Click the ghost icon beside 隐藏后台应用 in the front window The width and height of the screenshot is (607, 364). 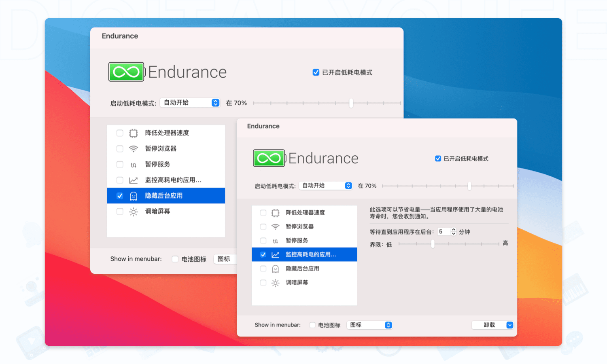click(x=275, y=269)
